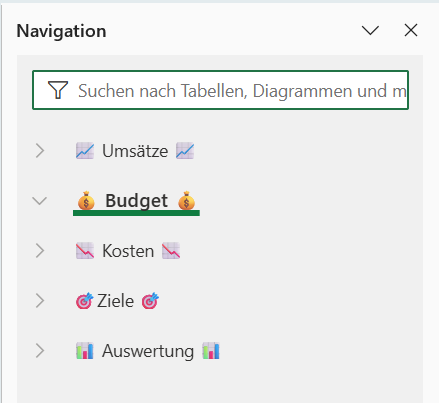Collapse the Budget sheet entry
Screen dimensions: 439x403
point(39,201)
